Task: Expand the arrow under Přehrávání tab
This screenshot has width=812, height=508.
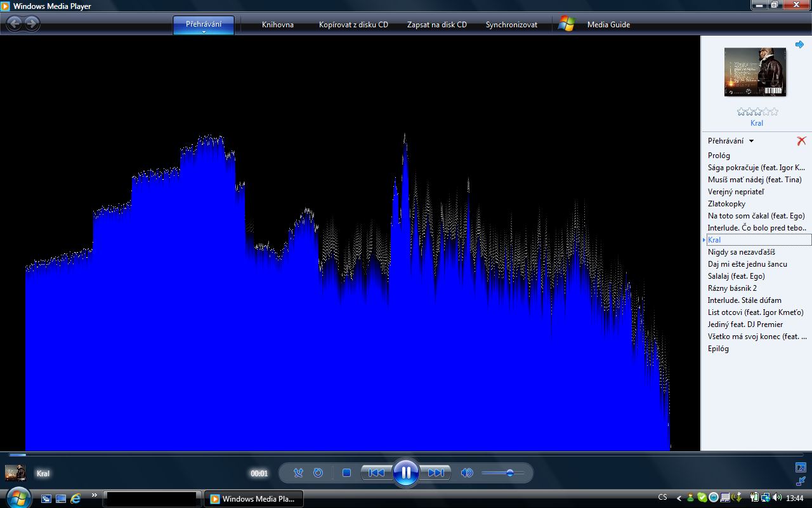Action: point(204,32)
